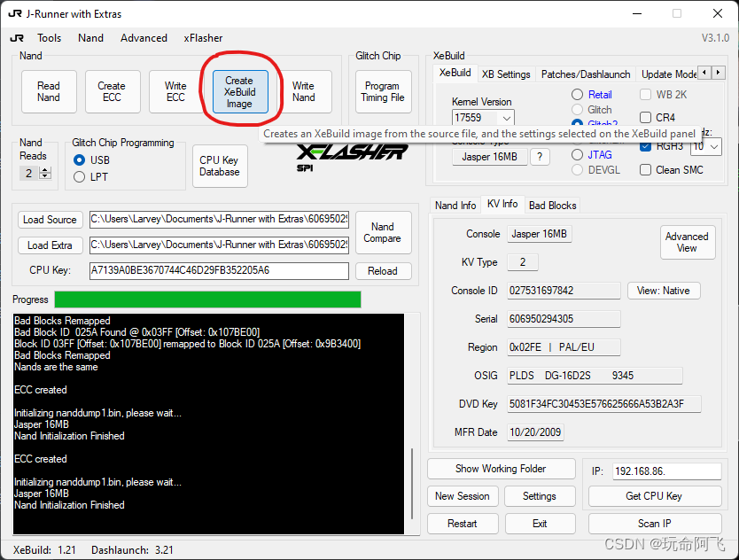Click the Console ID value field
Viewport: 739px width, 560px height.
[x=564, y=291]
